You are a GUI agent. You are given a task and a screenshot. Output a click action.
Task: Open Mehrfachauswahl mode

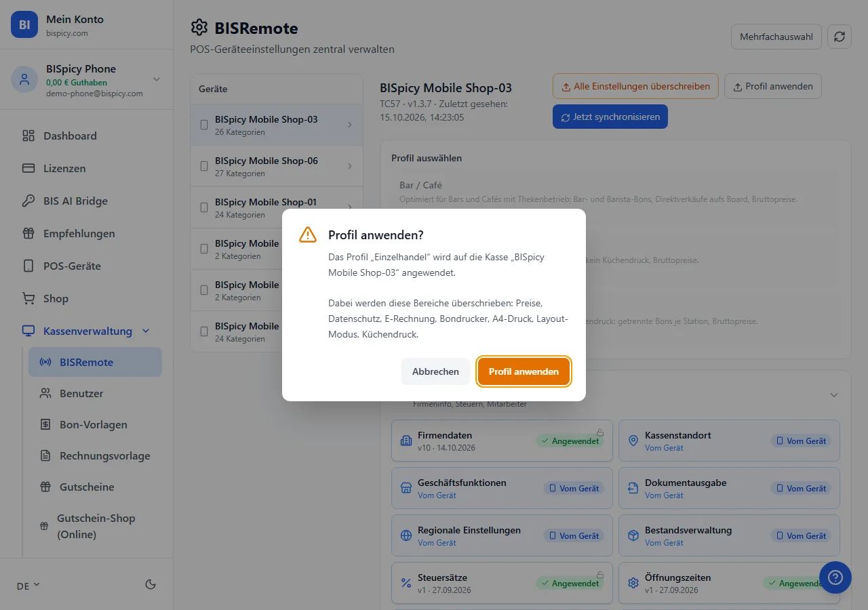776,37
